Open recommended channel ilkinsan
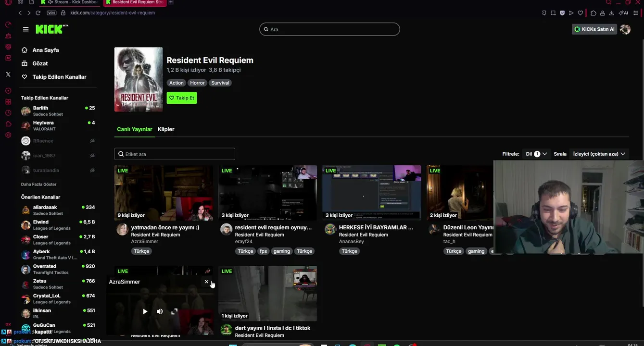Viewport: 644px width, 346px height. tap(58, 313)
